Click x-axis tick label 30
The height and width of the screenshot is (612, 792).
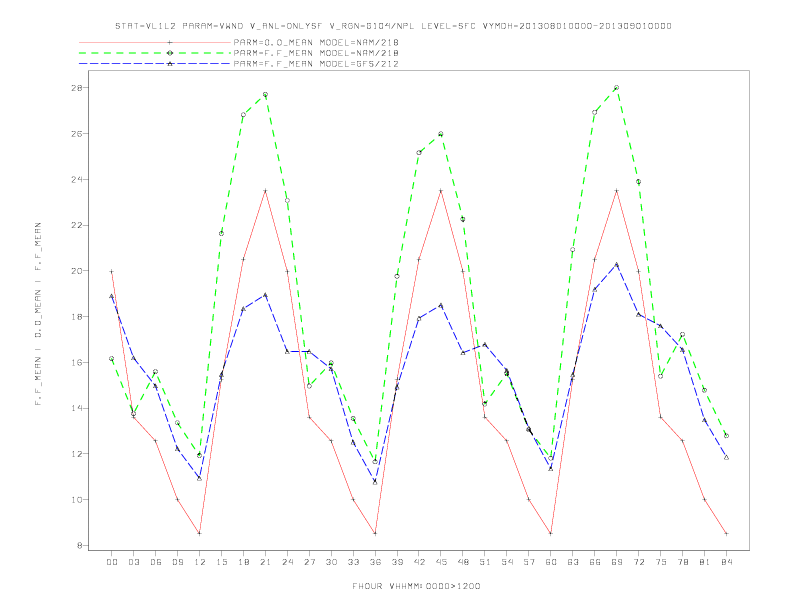[331, 562]
